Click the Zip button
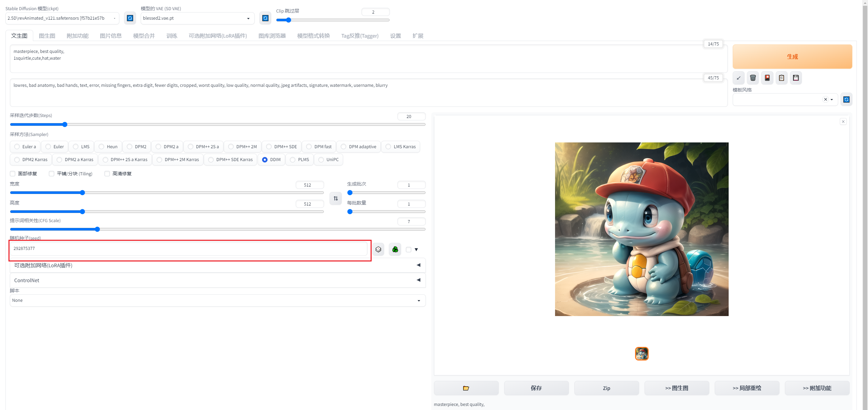Viewport: 868px width, 410px height. [x=607, y=388]
